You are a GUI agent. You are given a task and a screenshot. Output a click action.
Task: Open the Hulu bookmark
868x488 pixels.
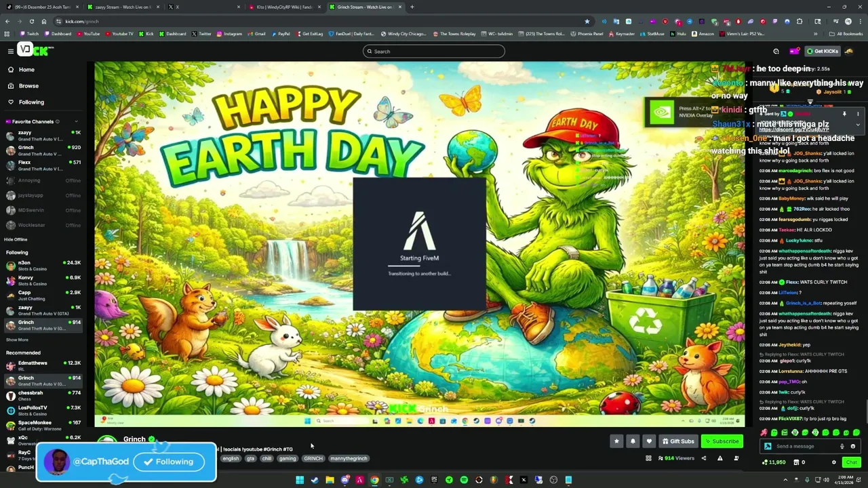pyautogui.click(x=679, y=34)
